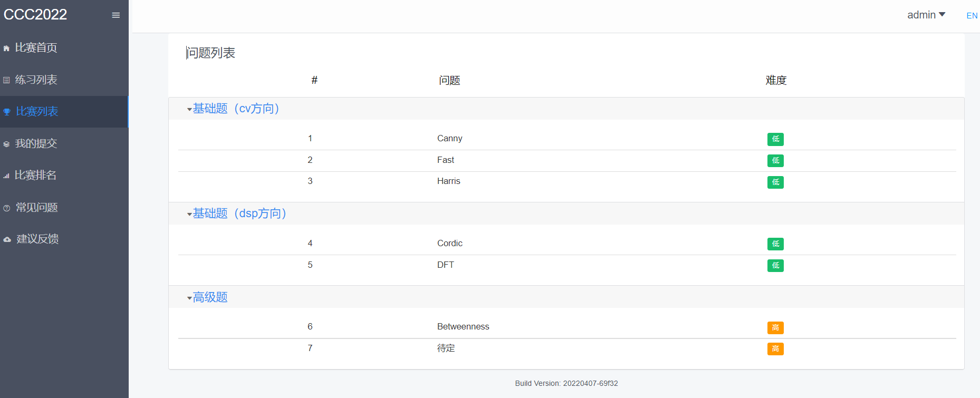Click the question mark icon for 常见问题

click(7, 208)
